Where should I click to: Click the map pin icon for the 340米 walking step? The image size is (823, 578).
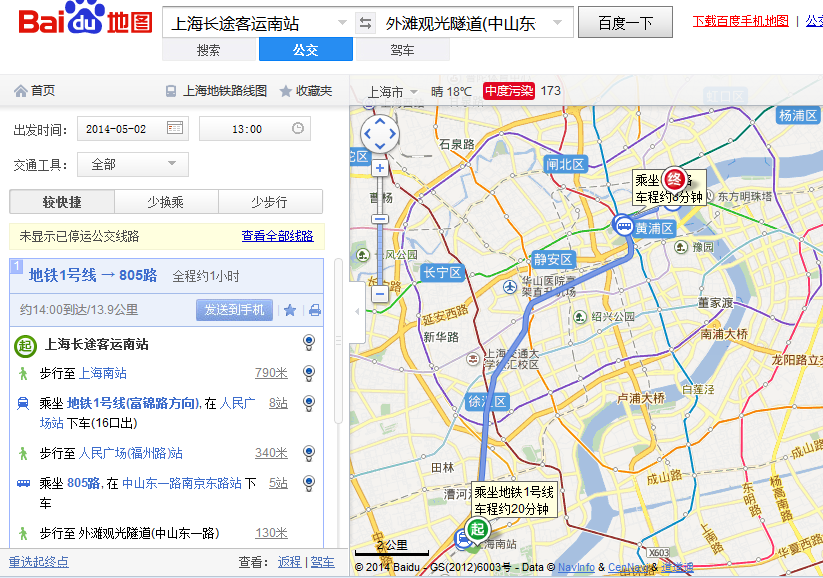309,453
